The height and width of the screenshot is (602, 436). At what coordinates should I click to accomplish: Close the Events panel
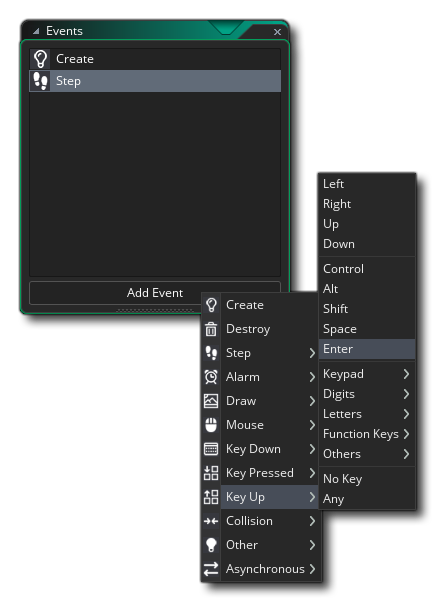pos(277,32)
